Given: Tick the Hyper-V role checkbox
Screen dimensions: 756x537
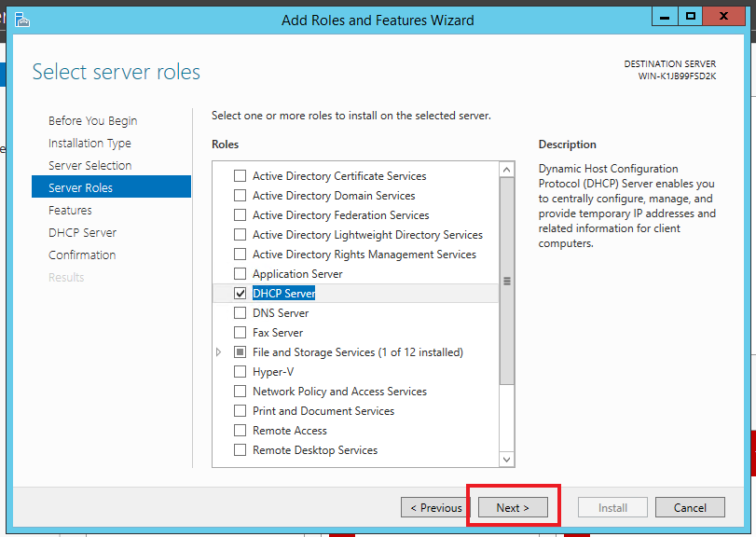Looking at the screenshot, I should click(241, 372).
